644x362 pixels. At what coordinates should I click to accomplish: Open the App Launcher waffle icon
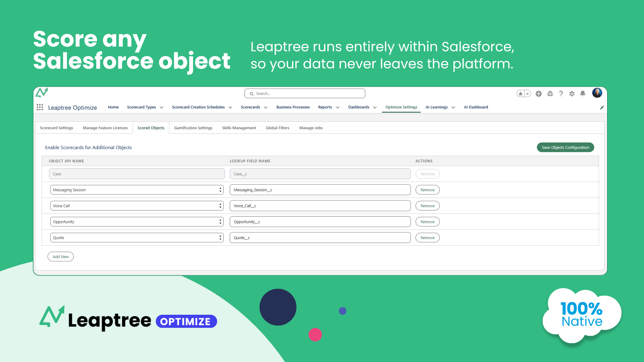(40, 107)
